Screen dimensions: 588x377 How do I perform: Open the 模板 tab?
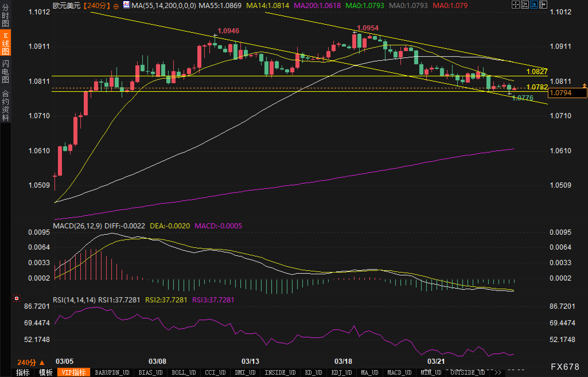pyautogui.click(x=46, y=372)
